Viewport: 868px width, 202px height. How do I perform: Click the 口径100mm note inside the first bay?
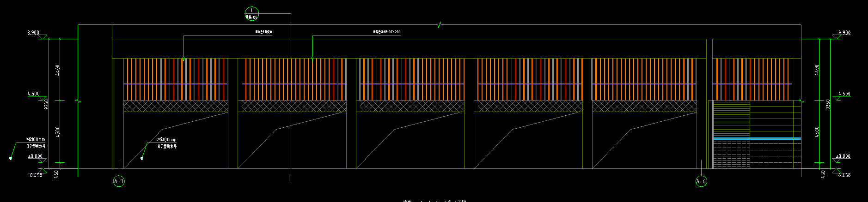point(166,139)
